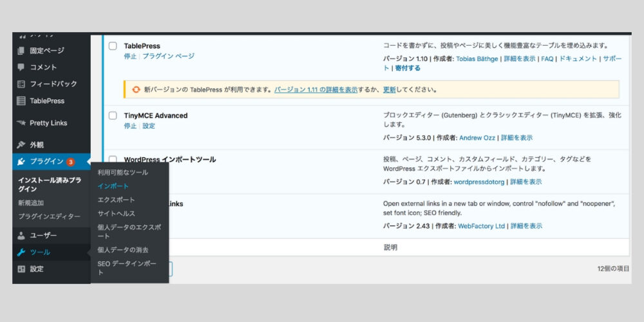Click the 説明 column footer label

click(391, 248)
